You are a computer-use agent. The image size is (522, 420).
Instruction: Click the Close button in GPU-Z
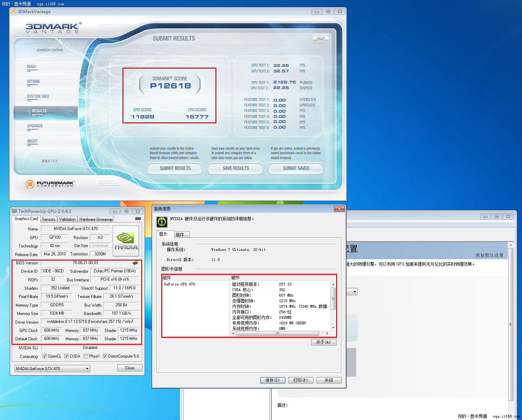pyautogui.click(x=130, y=368)
